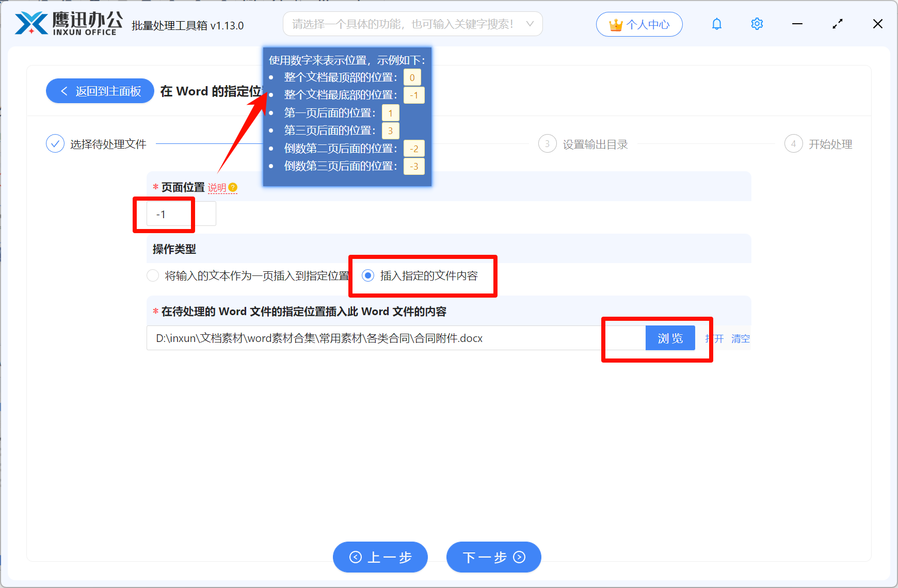Click the 浏览 button
Viewport: 898px width, 588px height.
(670, 338)
